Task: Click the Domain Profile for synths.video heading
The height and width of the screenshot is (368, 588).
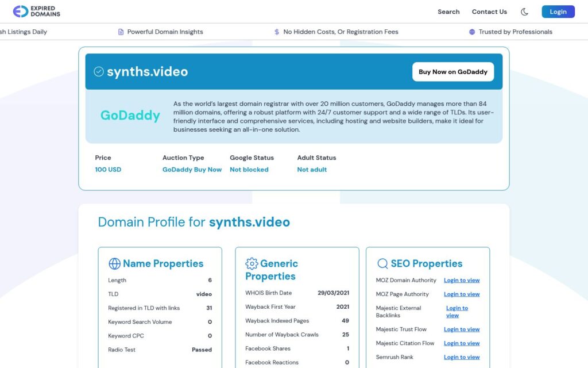Action: (194, 222)
